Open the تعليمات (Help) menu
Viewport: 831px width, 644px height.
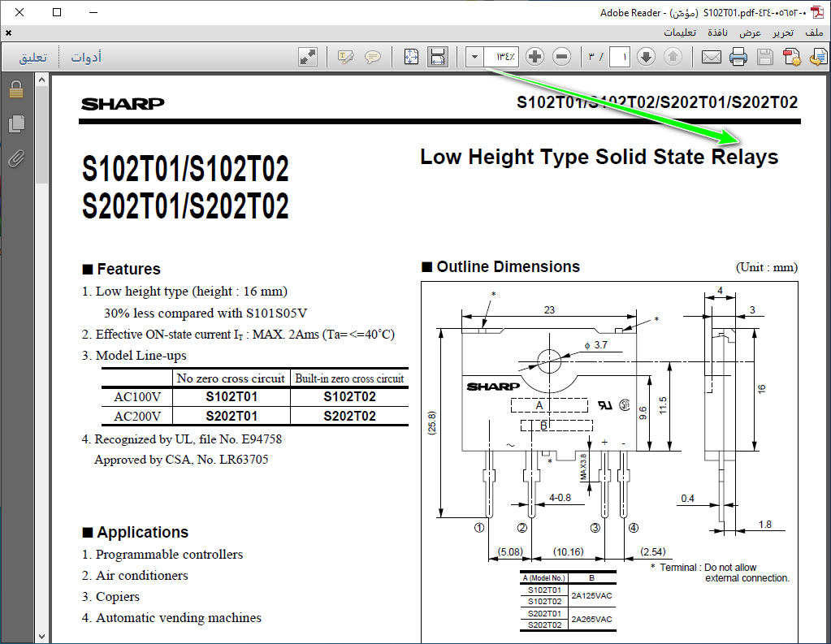tap(680, 32)
